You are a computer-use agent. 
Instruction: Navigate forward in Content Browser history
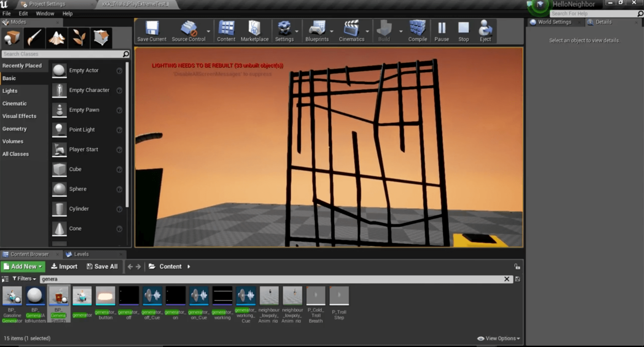click(138, 267)
